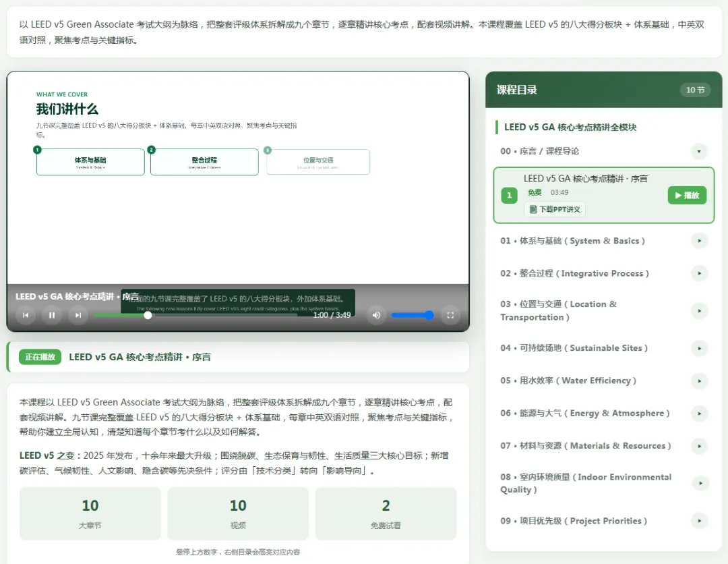The width and height of the screenshot is (728, 564).
Task: Click the 位置与交通 slide box in video
Action: tap(318, 162)
